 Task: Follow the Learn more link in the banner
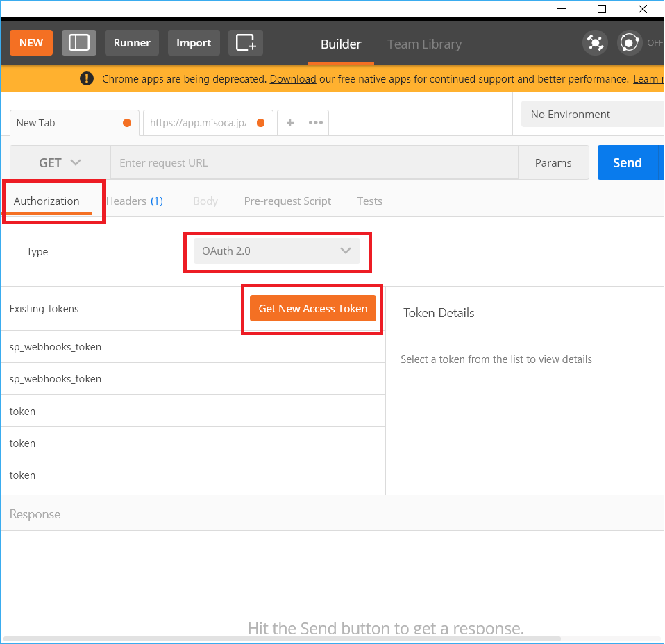648,79
